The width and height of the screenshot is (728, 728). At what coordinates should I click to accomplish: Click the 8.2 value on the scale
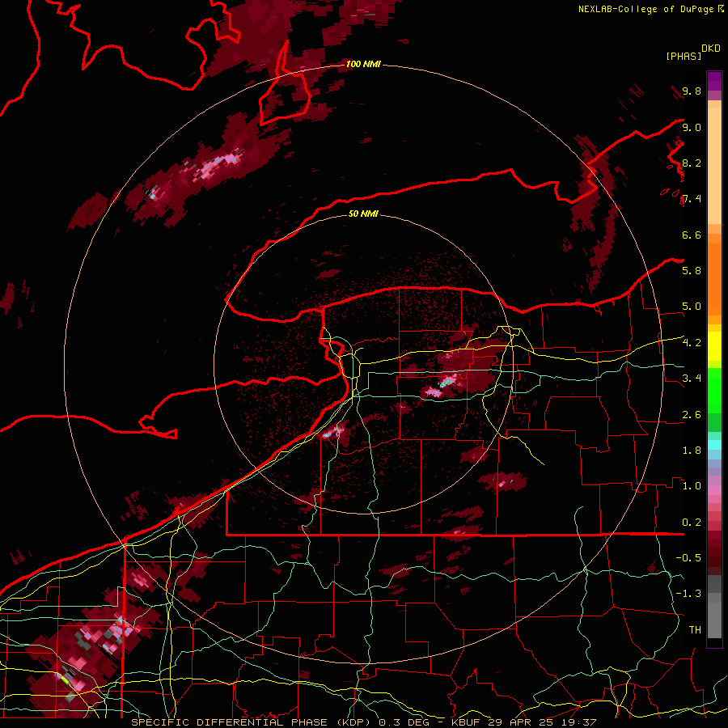click(x=692, y=163)
